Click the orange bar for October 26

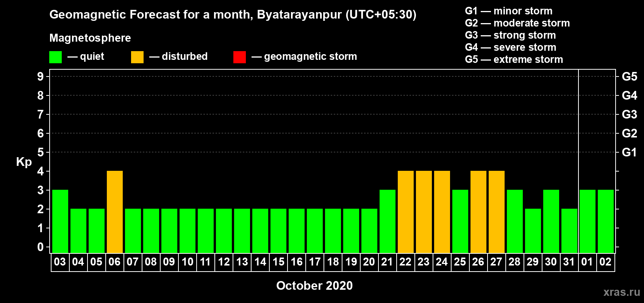pyautogui.click(x=478, y=212)
